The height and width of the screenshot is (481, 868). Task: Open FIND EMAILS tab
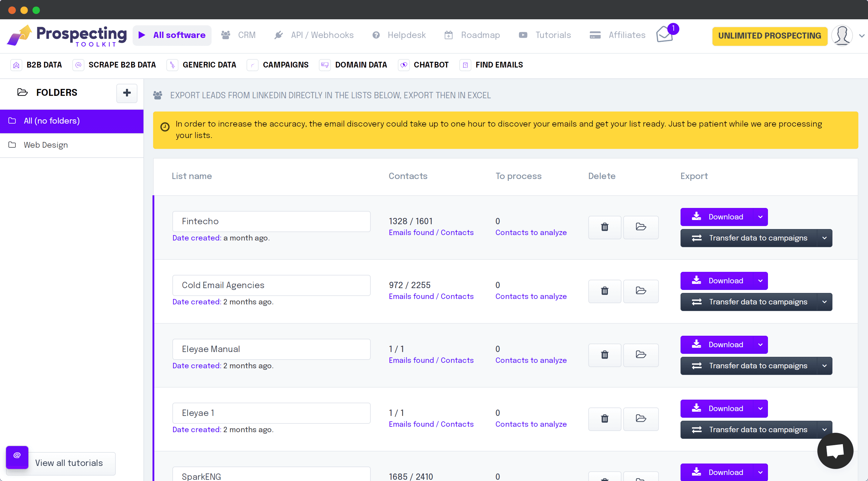coord(491,65)
